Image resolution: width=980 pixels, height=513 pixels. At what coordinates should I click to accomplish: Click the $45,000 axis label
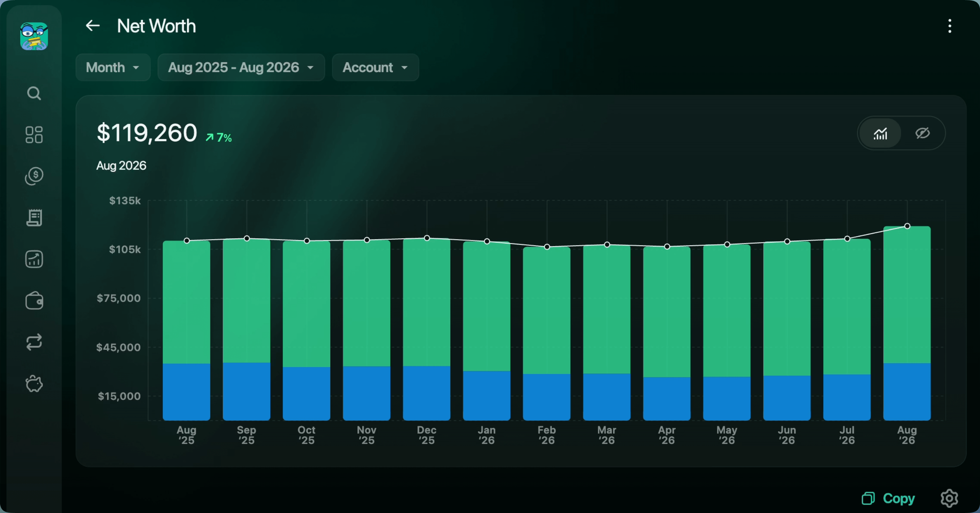(x=118, y=347)
